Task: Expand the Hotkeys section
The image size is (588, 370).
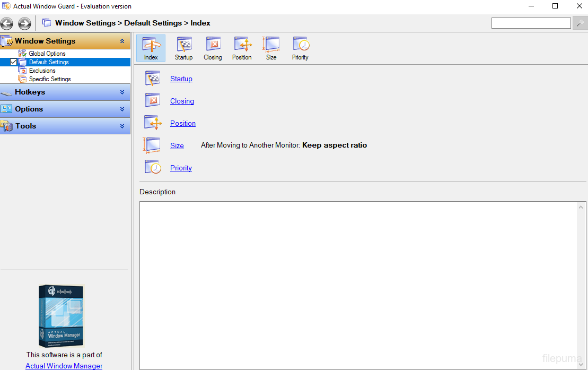Action: coord(122,92)
